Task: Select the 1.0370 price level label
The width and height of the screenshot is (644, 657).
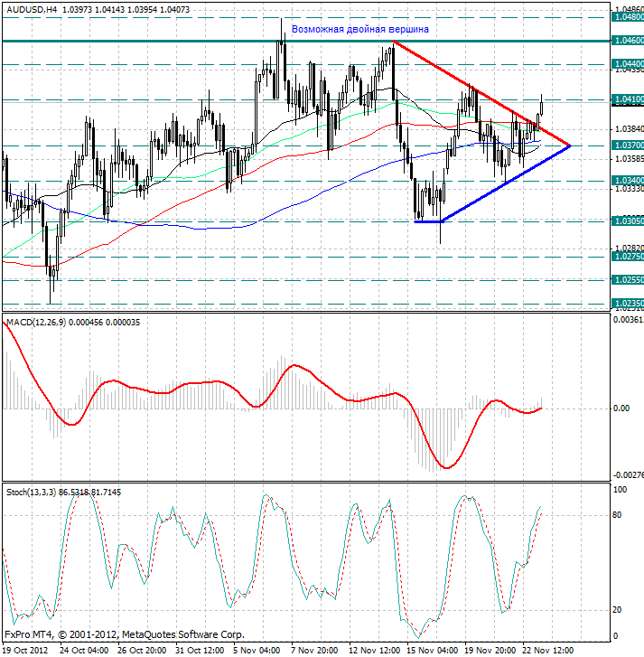Action: click(628, 145)
